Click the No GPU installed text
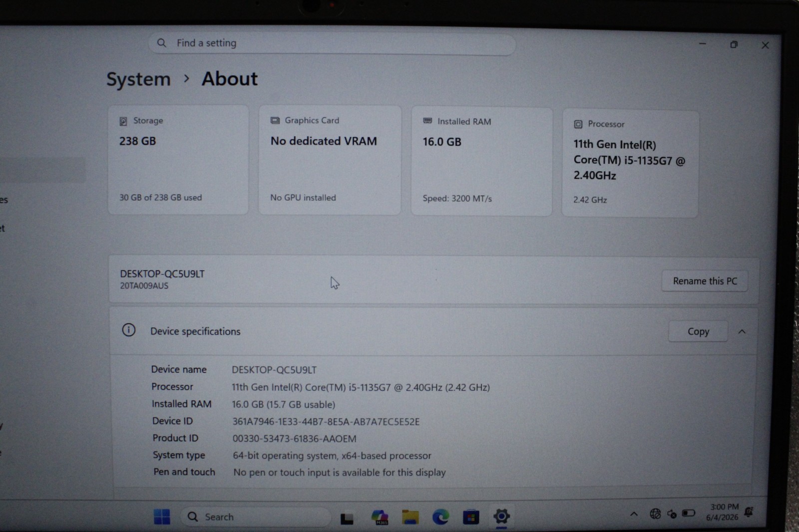The height and width of the screenshot is (532, 799). [303, 198]
